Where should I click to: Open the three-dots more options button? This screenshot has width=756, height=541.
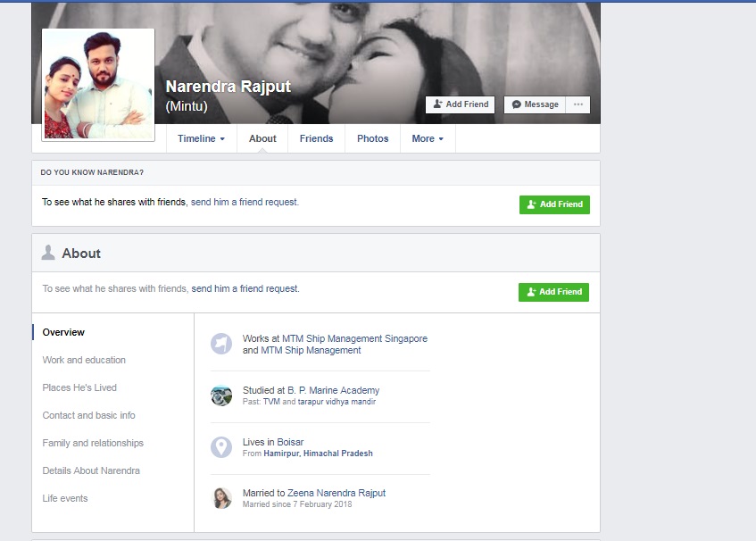577,104
